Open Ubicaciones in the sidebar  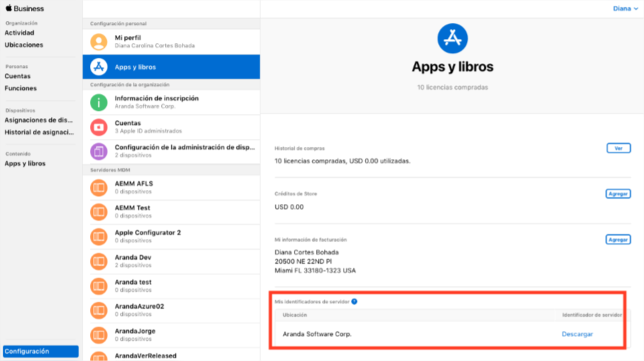24,45
